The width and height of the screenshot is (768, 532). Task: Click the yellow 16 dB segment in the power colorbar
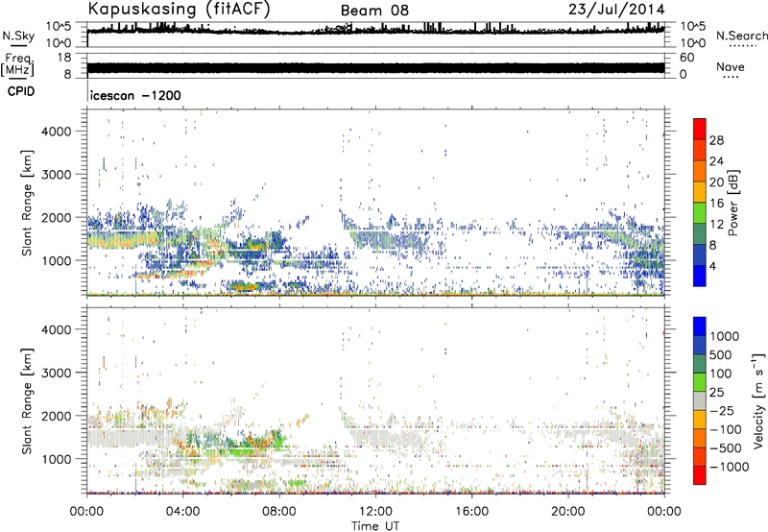click(700, 191)
